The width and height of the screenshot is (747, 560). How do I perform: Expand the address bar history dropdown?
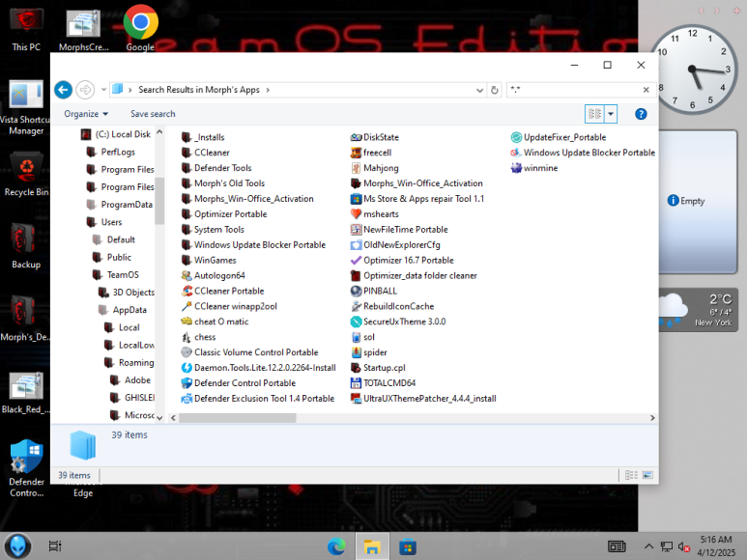[479, 90]
